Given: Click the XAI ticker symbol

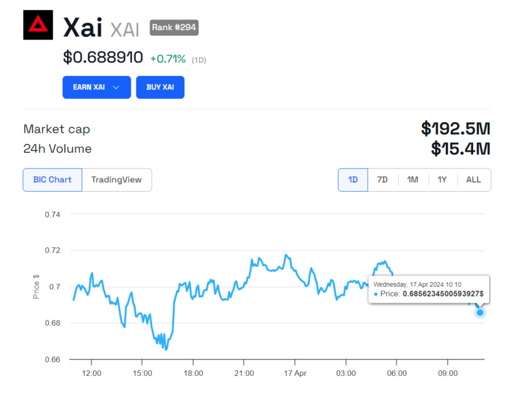Looking at the screenshot, I should pyautogui.click(x=124, y=28).
